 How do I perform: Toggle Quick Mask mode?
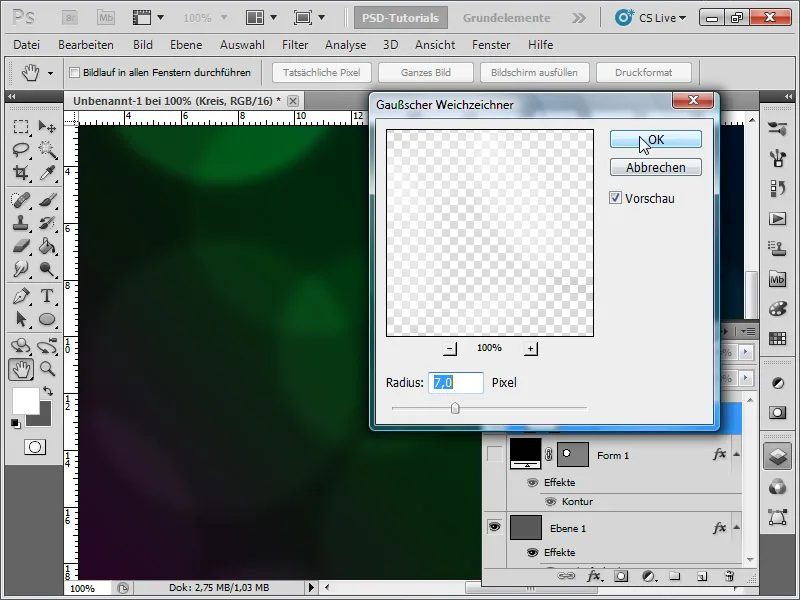point(35,447)
